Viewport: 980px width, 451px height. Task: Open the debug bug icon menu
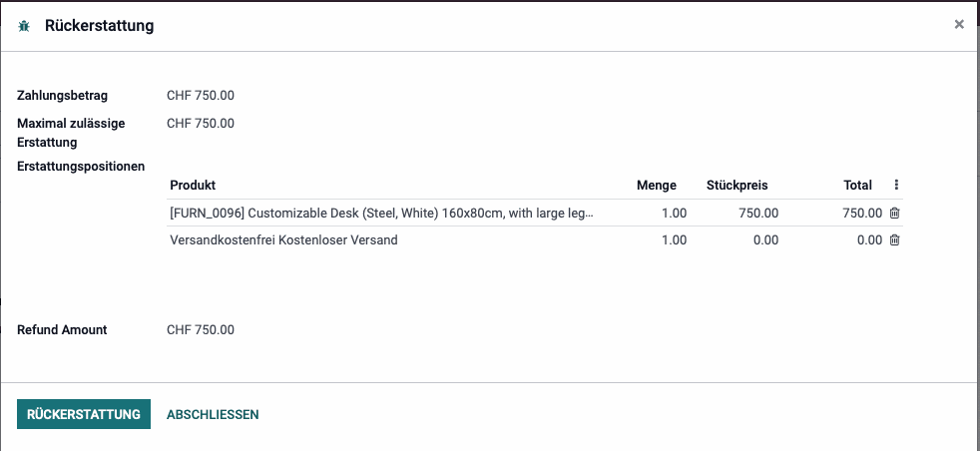click(x=24, y=26)
